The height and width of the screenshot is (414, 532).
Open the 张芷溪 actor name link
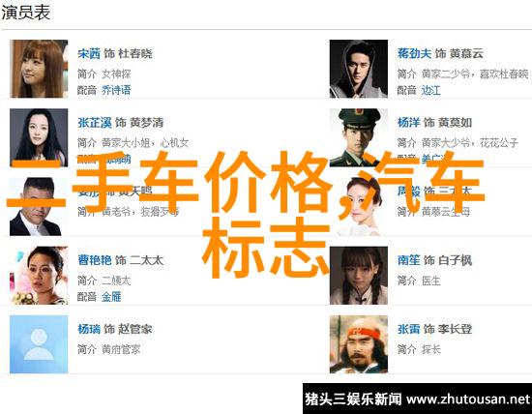coord(95,123)
